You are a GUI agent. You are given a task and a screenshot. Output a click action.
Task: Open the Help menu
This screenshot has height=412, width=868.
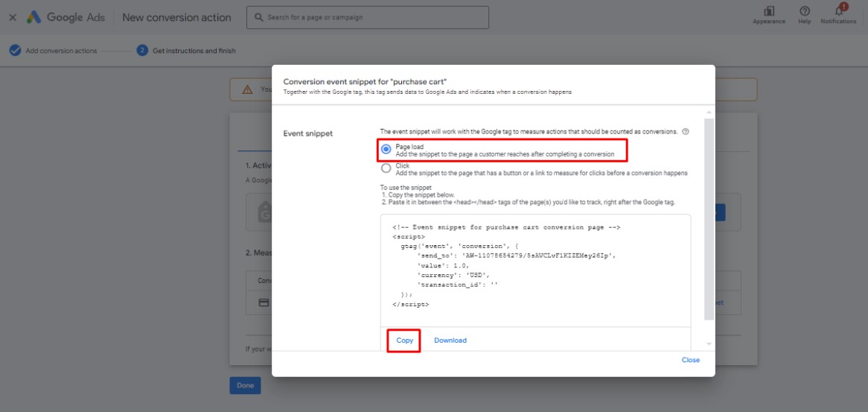coord(804,16)
